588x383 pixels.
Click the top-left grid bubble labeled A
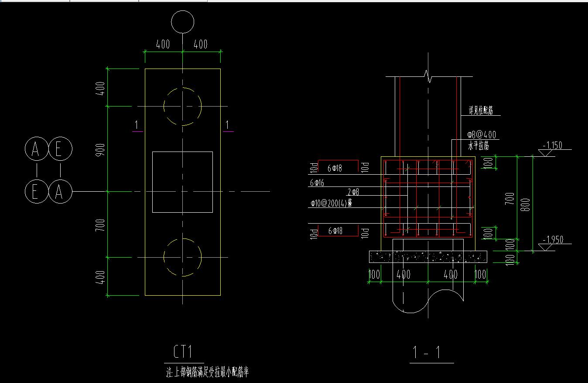[x=36, y=149]
